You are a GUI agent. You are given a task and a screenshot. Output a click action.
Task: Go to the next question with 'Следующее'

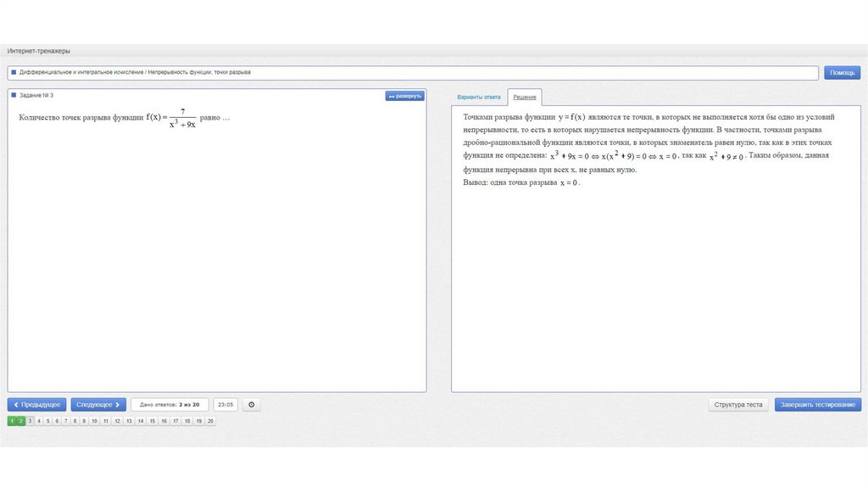(98, 405)
